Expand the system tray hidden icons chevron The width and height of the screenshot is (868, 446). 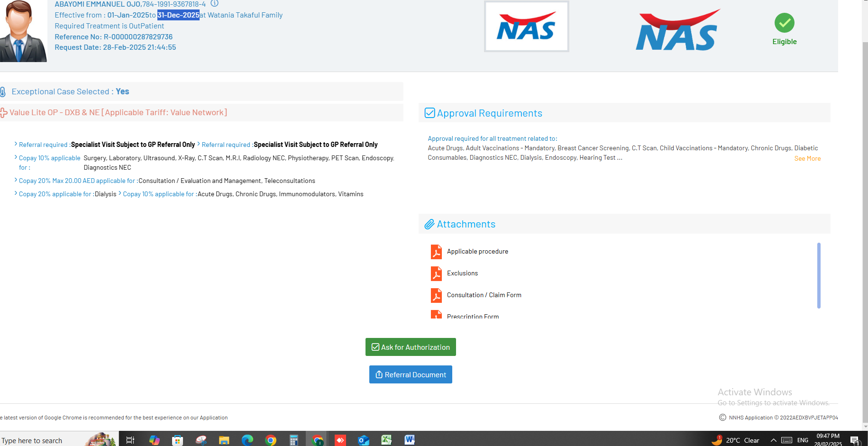coord(773,440)
